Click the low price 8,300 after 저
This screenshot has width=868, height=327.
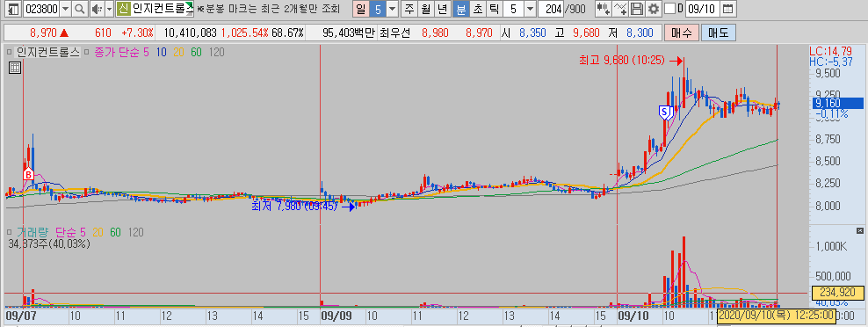coord(640,33)
